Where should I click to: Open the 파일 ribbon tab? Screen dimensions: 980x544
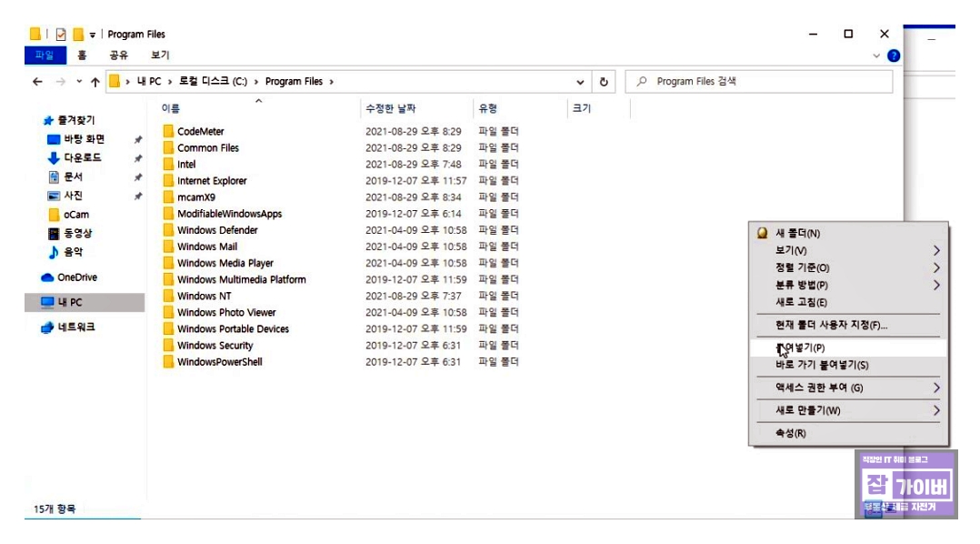click(45, 55)
